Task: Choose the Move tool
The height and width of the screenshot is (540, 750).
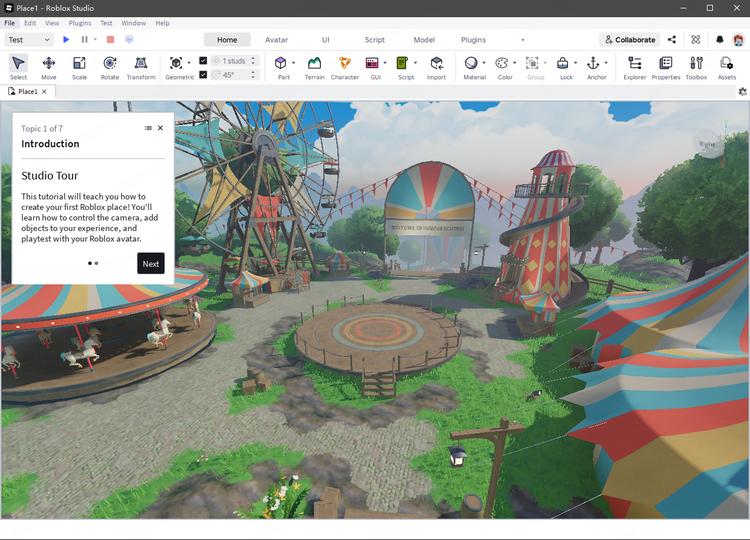Action: pyautogui.click(x=48, y=67)
